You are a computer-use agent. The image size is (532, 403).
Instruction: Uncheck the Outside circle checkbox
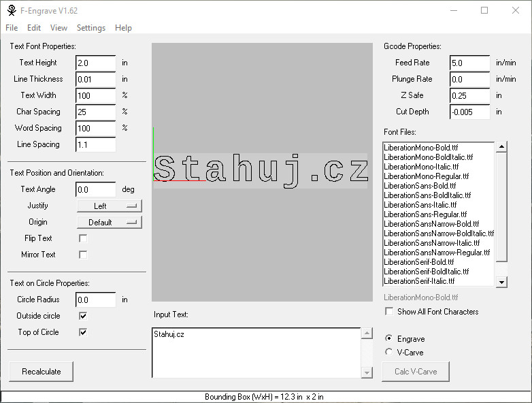point(83,316)
